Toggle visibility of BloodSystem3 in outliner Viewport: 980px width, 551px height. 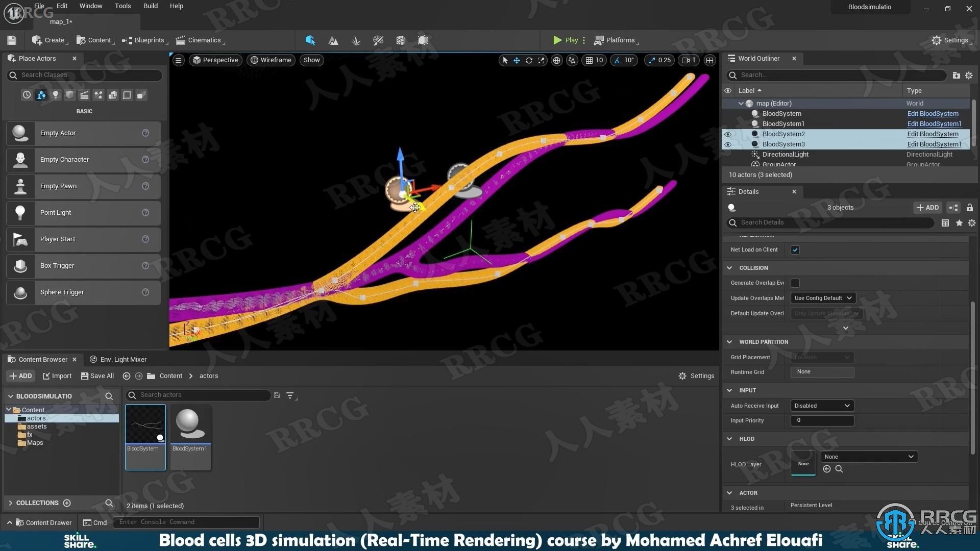[x=728, y=144]
